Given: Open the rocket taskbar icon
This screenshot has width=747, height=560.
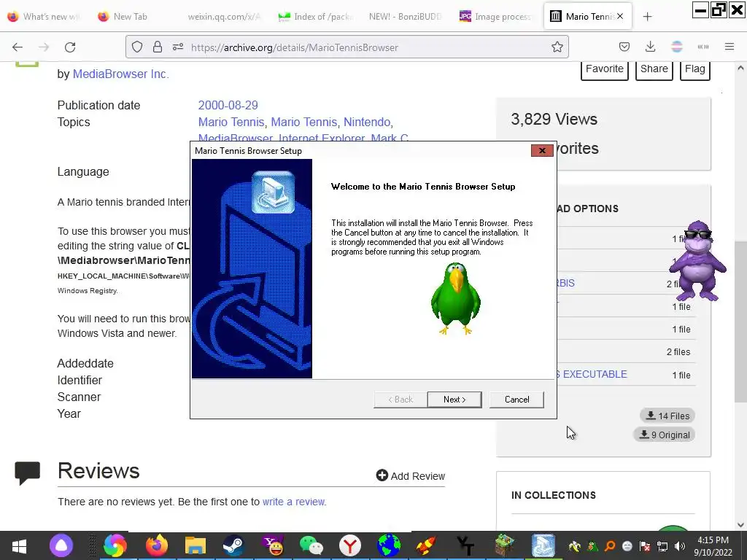Looking at the screenshot, I should [426, 545].
